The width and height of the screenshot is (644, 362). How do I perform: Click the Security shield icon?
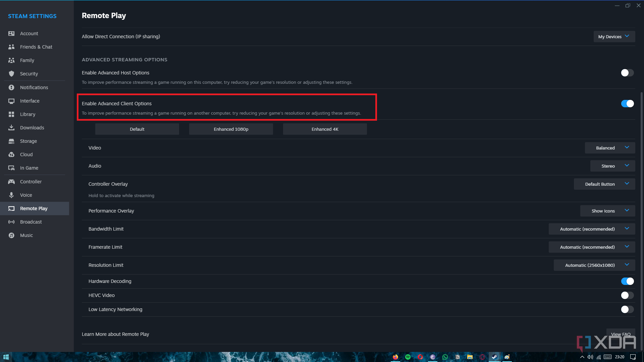pos(11,74)
